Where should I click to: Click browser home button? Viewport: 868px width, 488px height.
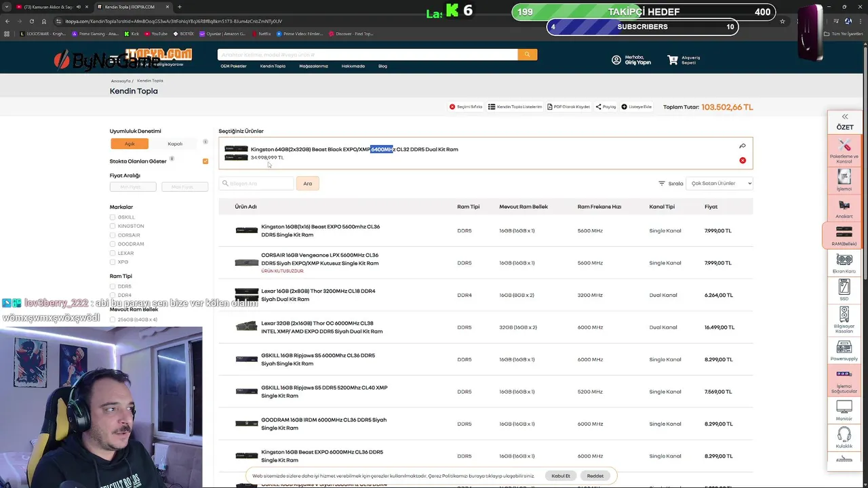point(44,21)
